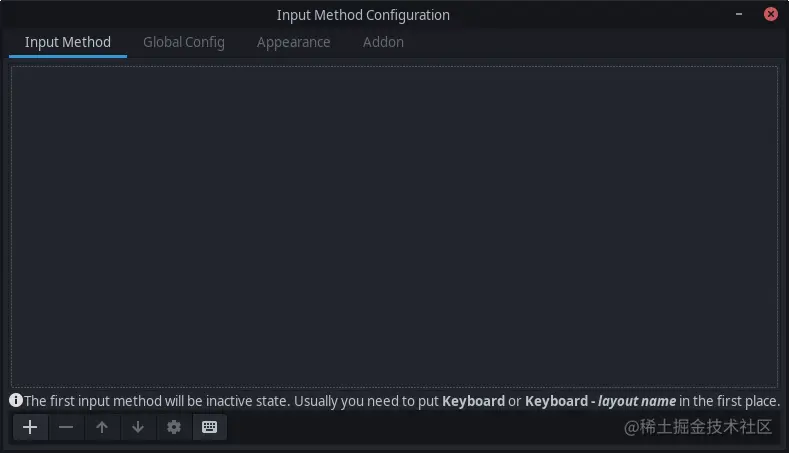Open input method settings gear icon
This screenshot has height=453, width=789.
pos(174,427)
